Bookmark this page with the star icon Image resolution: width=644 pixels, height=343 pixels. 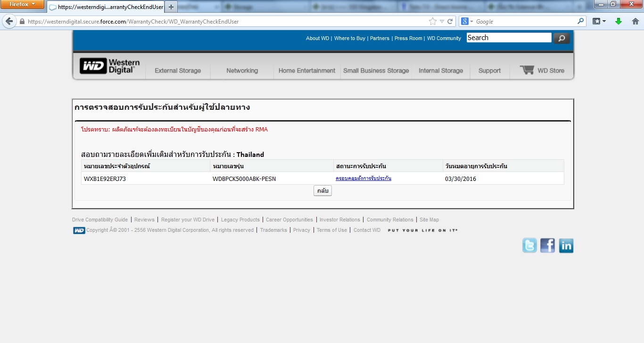click(x=432, y=22)
